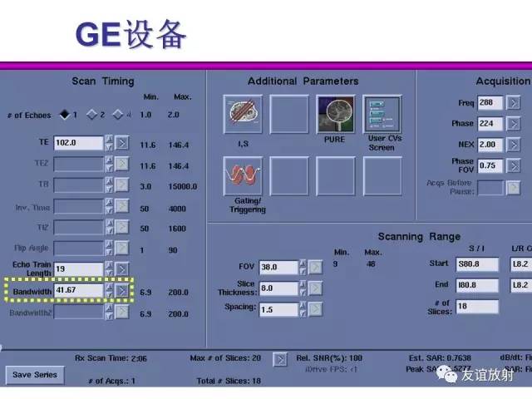532x399 pixels.
Task: Click the I,S saturation band icon
Action: point(243,114)
